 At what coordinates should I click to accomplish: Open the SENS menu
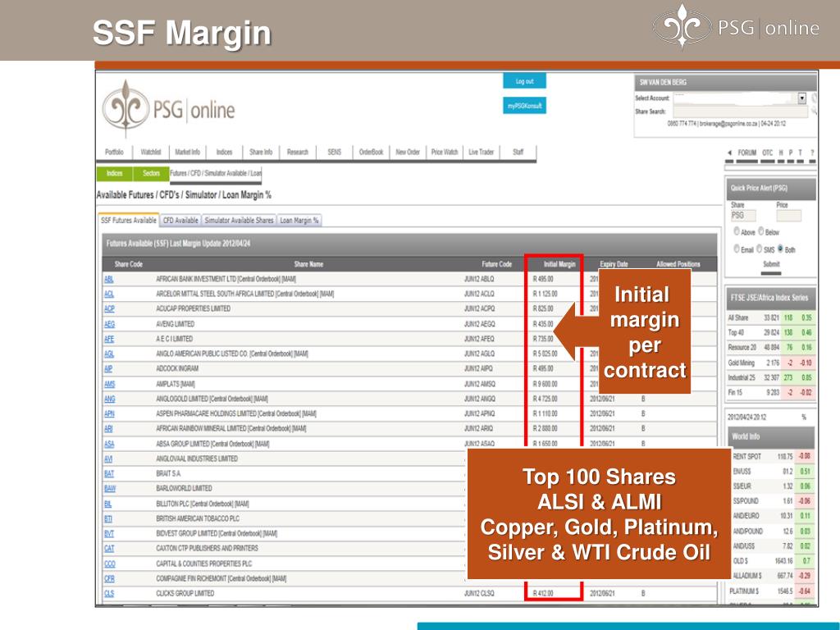pos(335,152)
